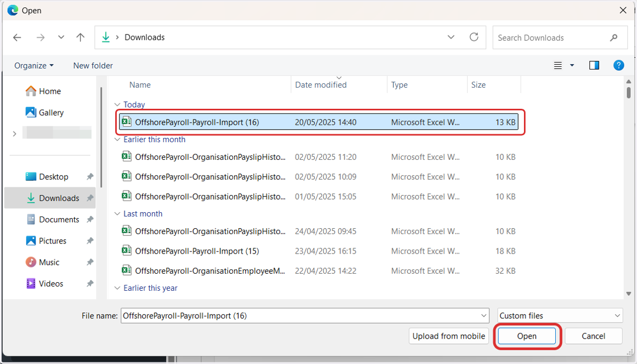Open recent locations chevron beside the forward arrow
This screenshot has height=364, width=637.
[x=61, y=38]
